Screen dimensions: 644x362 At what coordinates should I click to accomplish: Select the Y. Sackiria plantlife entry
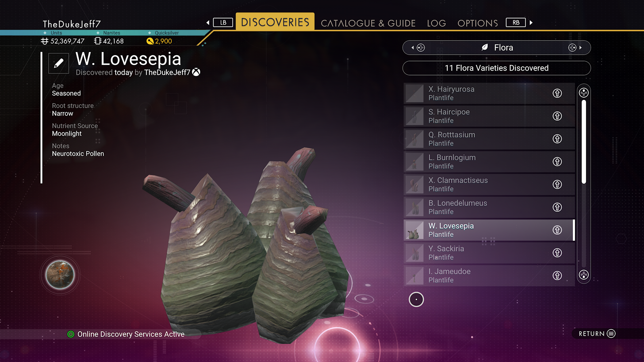click(x=489, y=253)
